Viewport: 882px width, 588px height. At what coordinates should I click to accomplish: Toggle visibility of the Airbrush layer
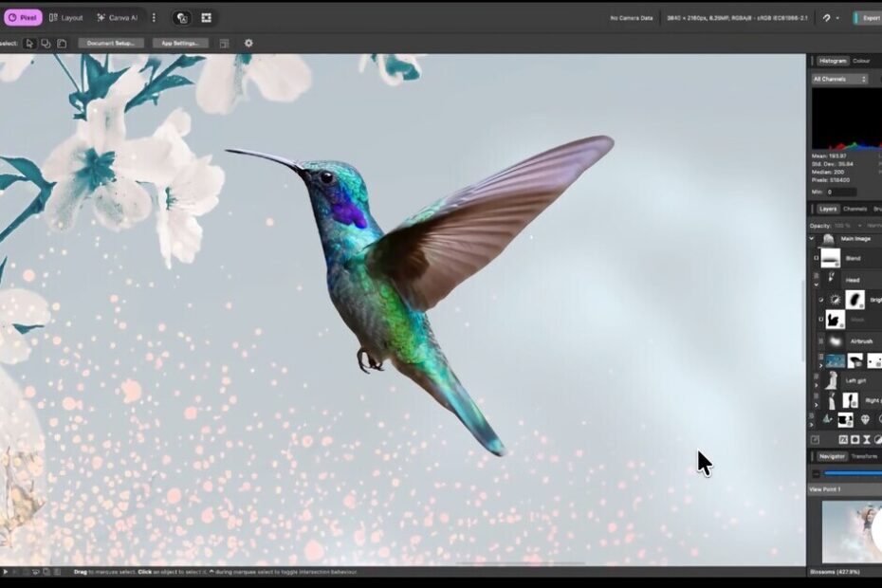[x=817, y=340]
